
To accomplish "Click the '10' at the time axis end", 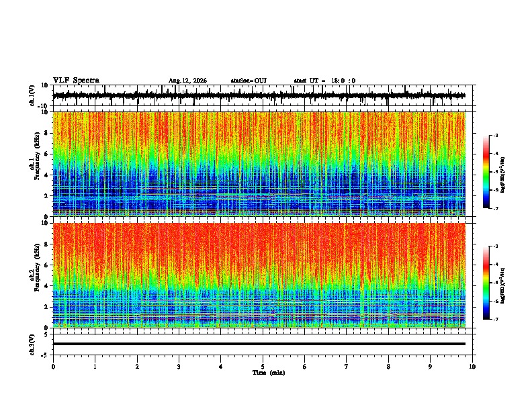I will point(472,367).
